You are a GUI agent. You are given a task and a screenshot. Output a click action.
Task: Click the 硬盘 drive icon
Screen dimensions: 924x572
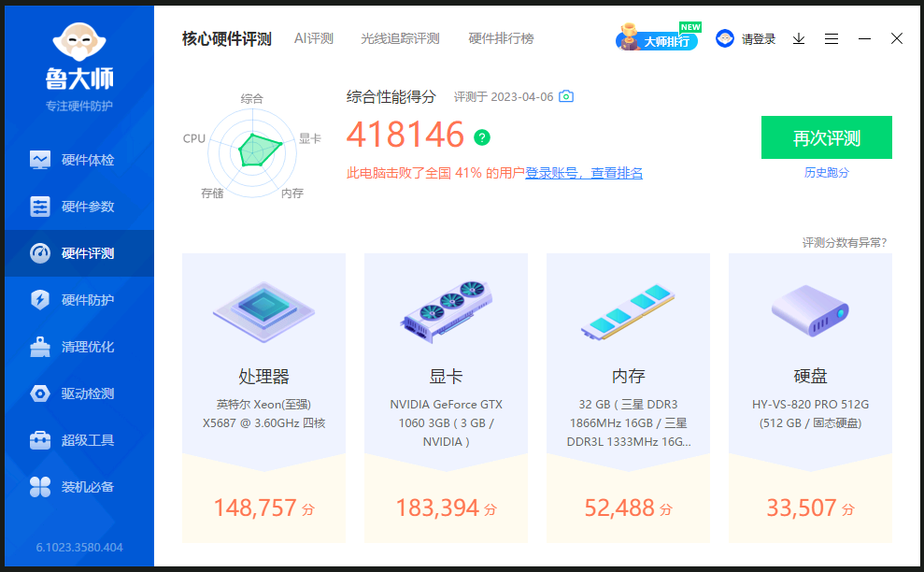click(x=810, y=310)
